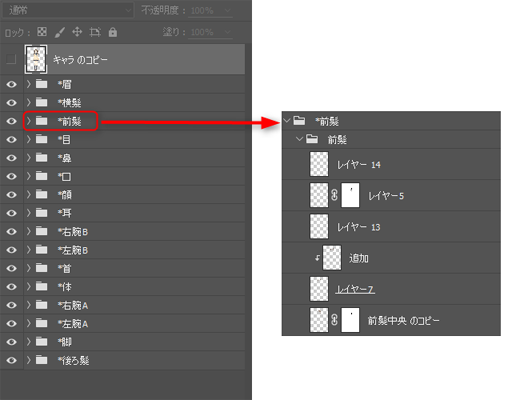This screenshot has width=520, height=400.
Task: Click link icon on レイヤー5 mask
Action: click(334, 195)
